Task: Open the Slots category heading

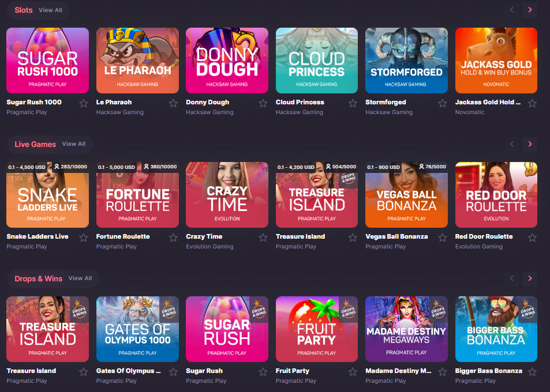Action: click(24, 10)
